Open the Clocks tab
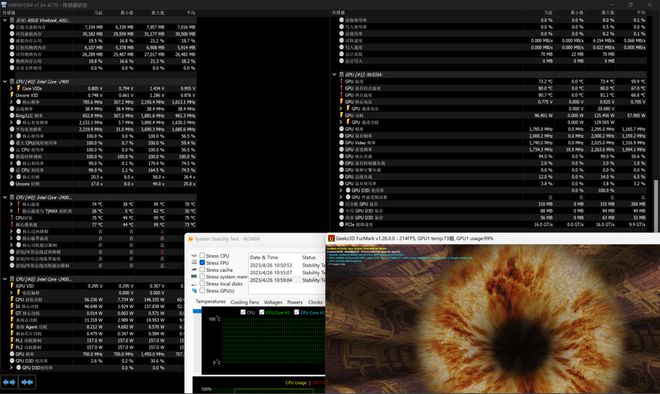Viewport: 660px width, 394px height. [315, 302]
